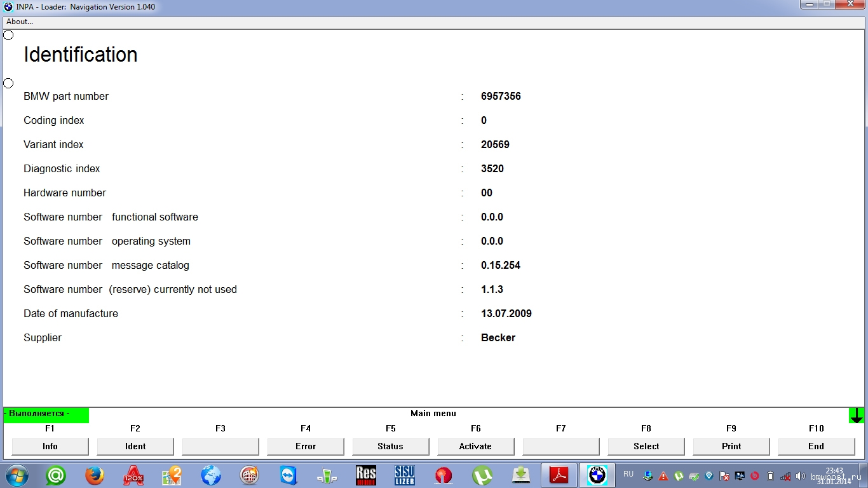Print the identification page with F9 button
Image resolution: width=868 pixels, height=488 pixels.
tap(731, 446)
